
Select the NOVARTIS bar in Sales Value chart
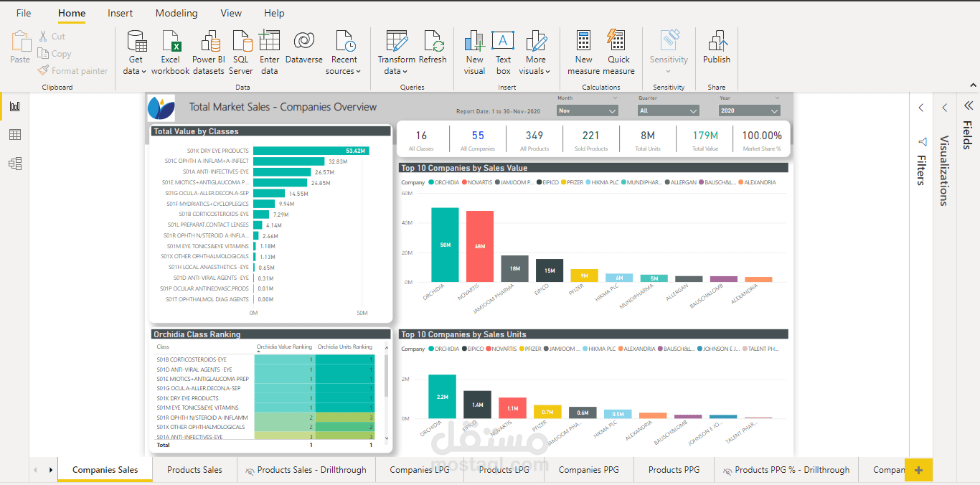pos(480,246)
